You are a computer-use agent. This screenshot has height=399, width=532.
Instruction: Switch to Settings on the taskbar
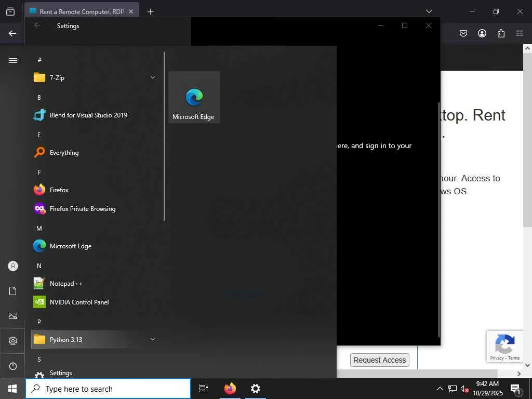pos(256,389)
